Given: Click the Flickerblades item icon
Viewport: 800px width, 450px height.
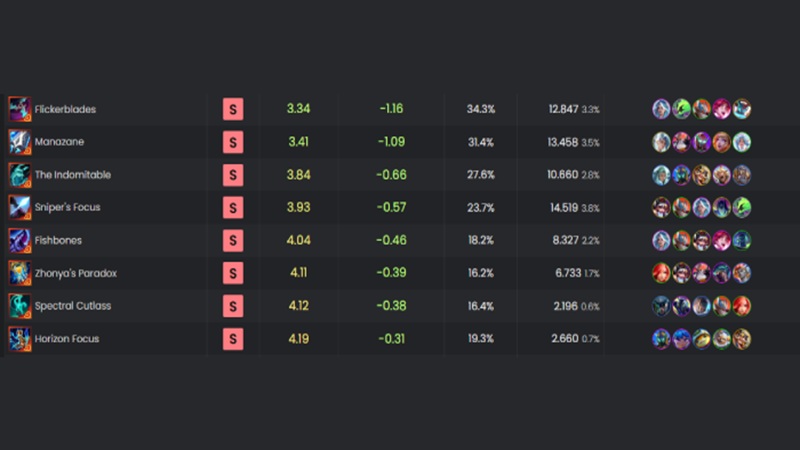Looking at the screenshot, I should point(19,109).
